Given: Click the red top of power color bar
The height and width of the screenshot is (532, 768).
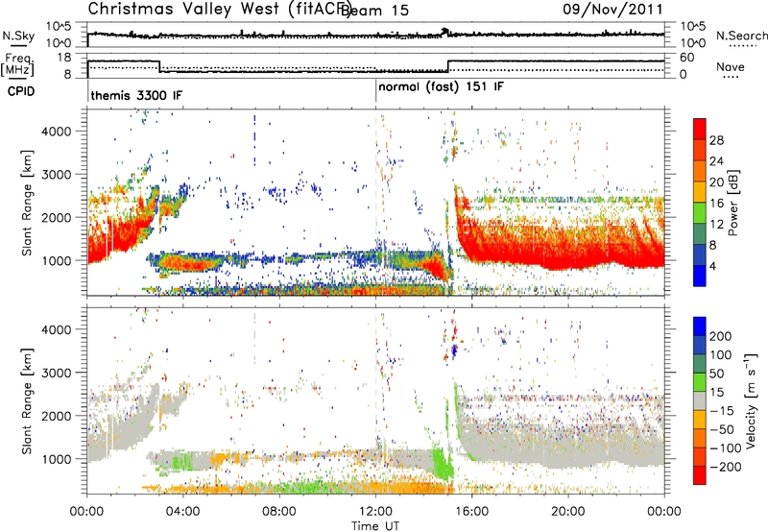Looking at the screenshot, I should tap(700, 129).
